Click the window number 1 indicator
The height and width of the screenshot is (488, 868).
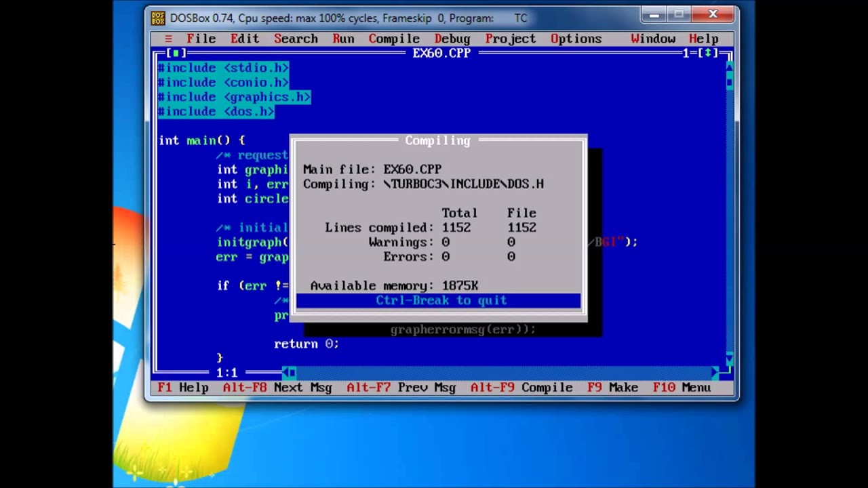pos(686,53)
